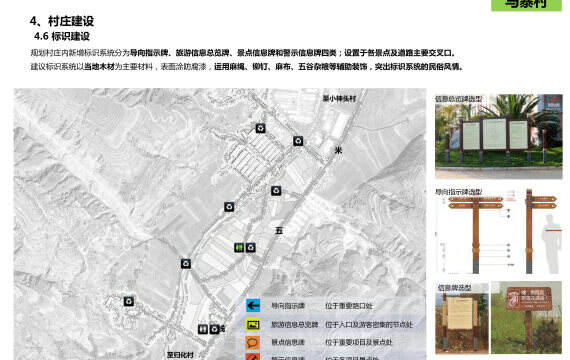Viewport: 570px width, 360px height.
Task: Click the recycle marker next to the green restroom icon
Action: (250, 248)
